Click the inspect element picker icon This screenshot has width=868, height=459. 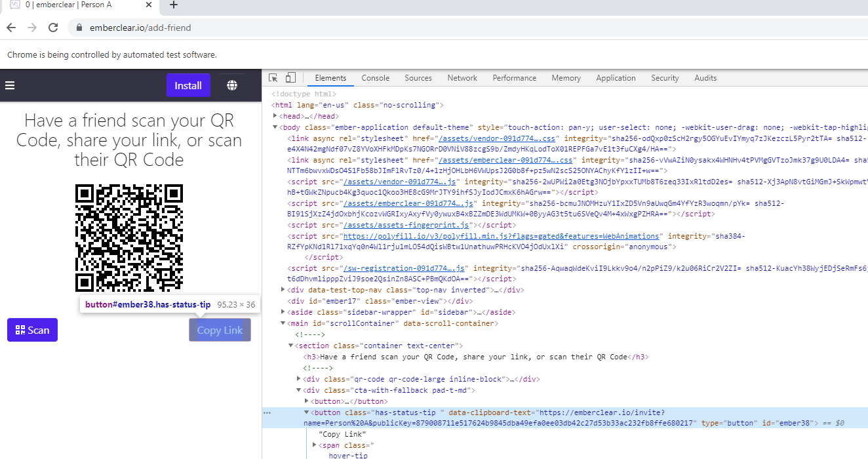[x=273, y=77]
